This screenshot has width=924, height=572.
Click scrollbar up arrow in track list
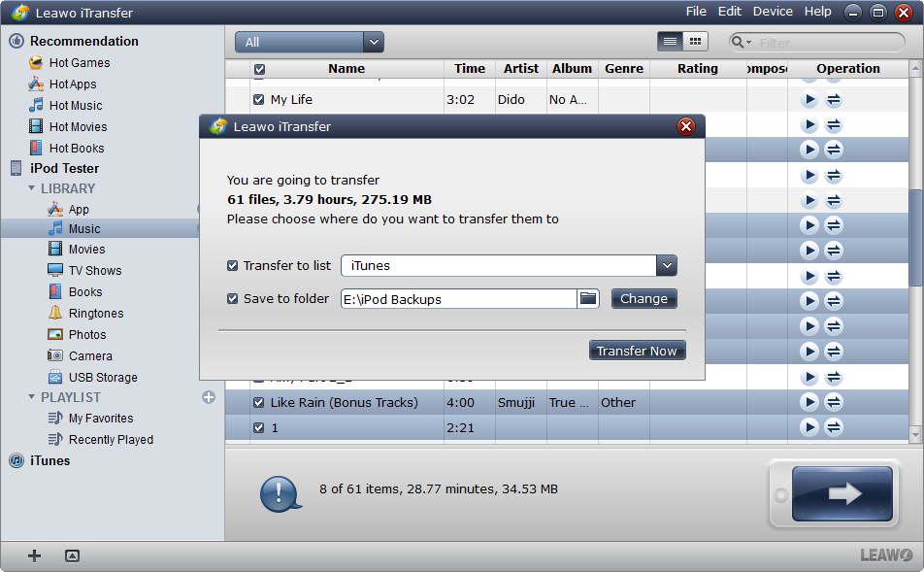point(915,68)
